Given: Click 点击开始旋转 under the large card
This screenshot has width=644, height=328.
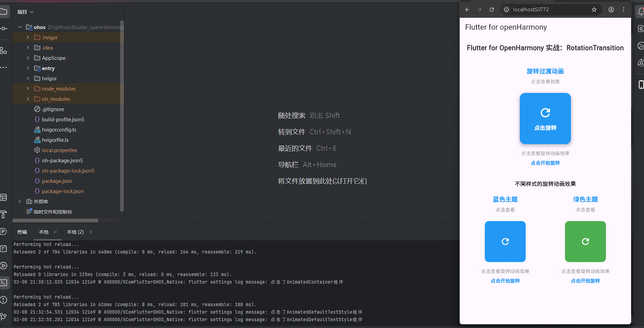Looking at the screenshot, I should tap(545, 163).
